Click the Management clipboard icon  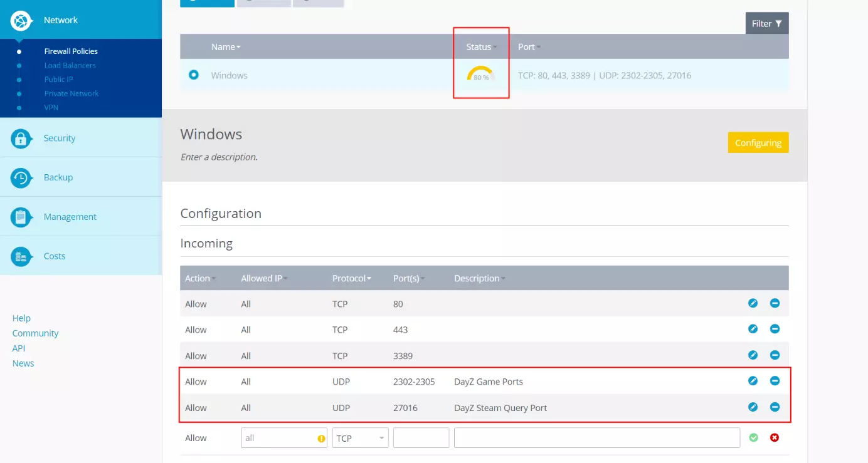[x=21, y=217]
